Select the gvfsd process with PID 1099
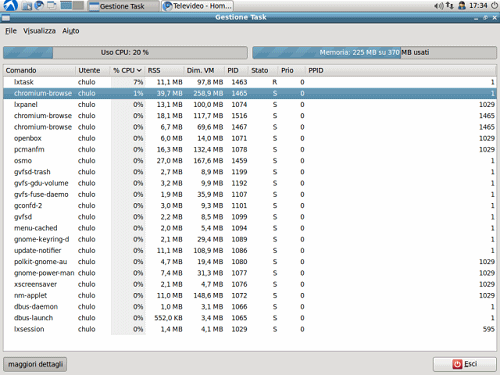 [x=250, y=217]
